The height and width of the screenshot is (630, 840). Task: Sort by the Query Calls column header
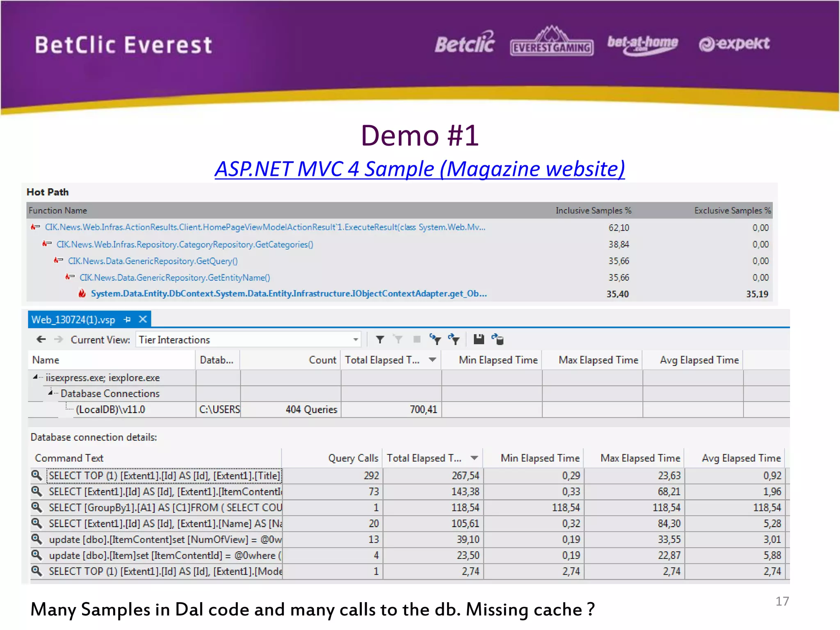(x=332, y=458)
